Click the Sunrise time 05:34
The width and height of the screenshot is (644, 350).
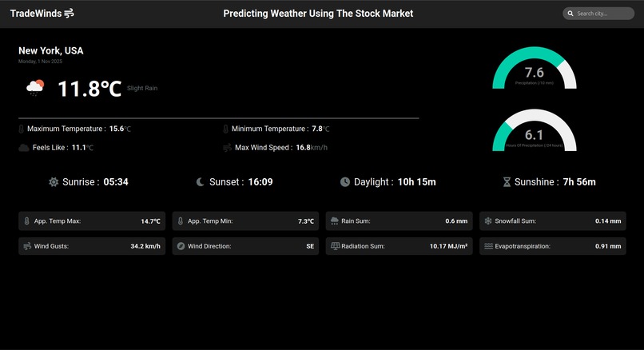pos(116,182)
